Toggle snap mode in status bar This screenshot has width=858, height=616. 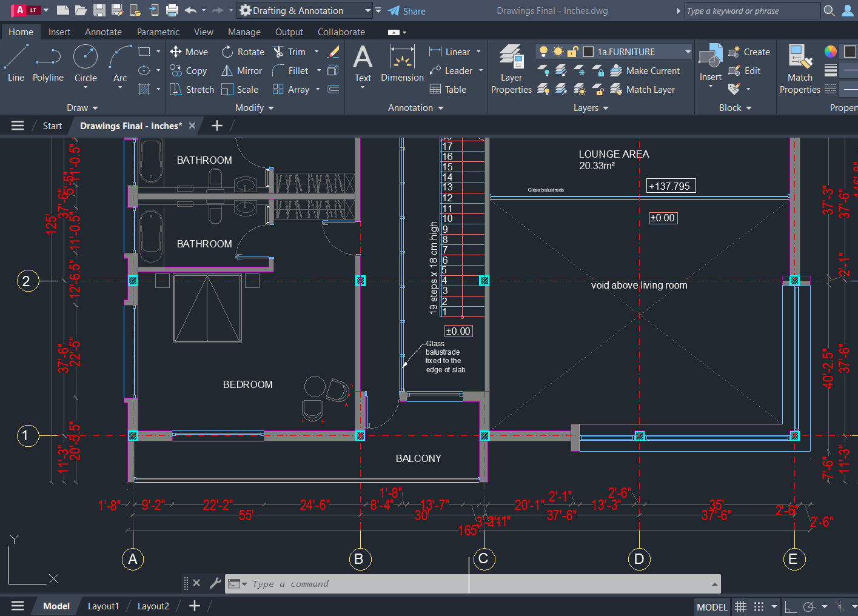pos(759,606)
